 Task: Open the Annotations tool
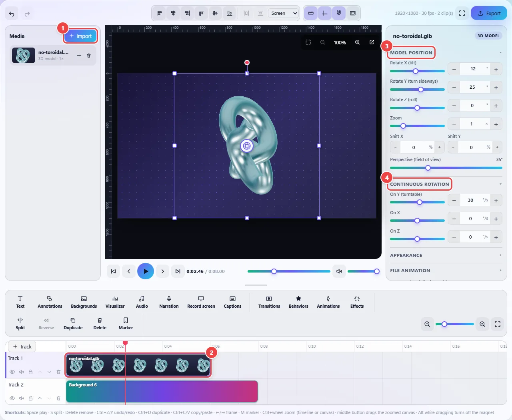50,302
